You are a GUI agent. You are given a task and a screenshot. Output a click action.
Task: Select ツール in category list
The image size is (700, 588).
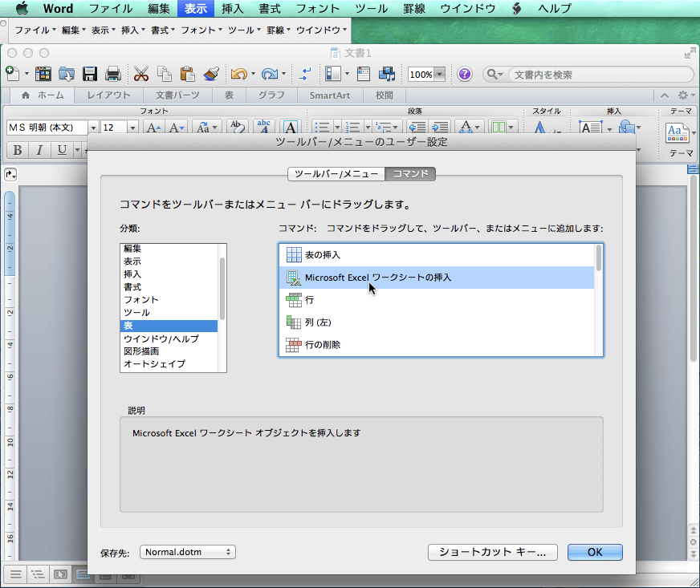click(169, 312)
